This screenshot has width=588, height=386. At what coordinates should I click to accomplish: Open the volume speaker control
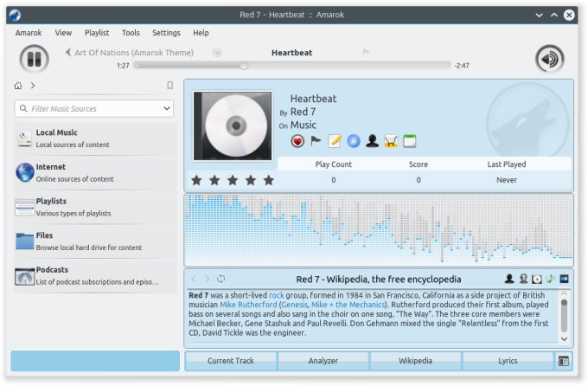[550, 59]
